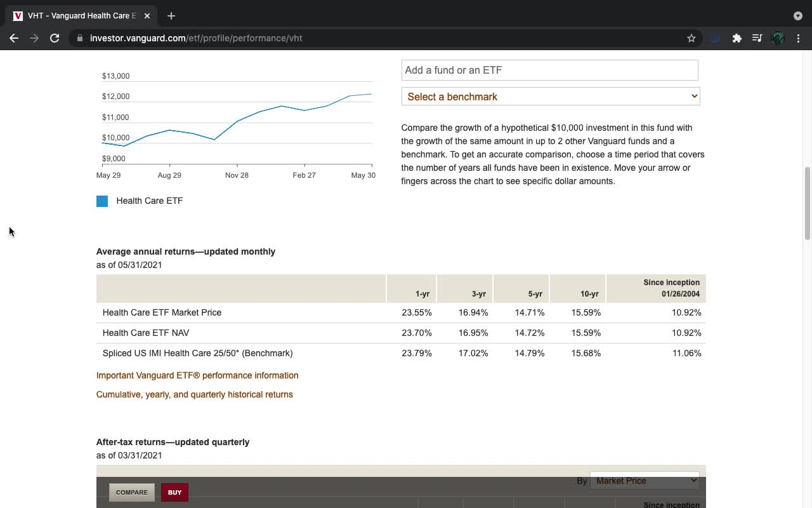812x508 pixels.
Task: Open Important Vanguard ETF performance information link
Action: [x=197, y=375]
